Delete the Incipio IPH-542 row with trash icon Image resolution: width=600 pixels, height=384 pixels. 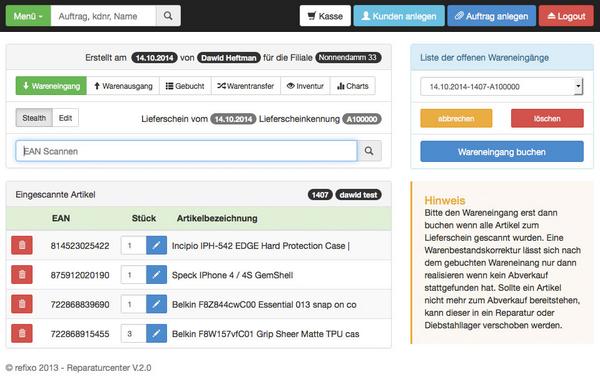[x=22, y=245]
